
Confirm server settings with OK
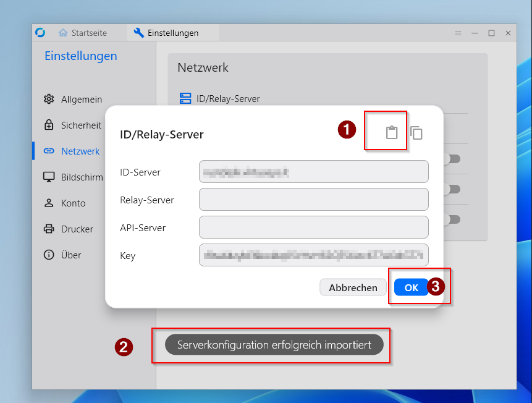(410, 287)
